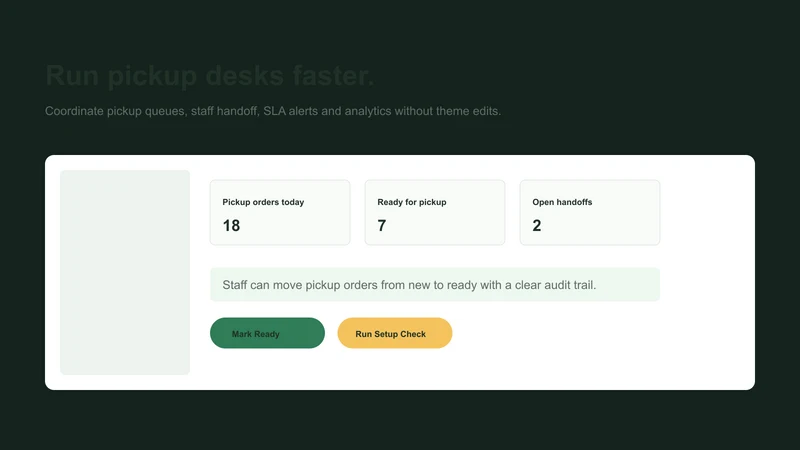Click the subtitle about coordinating pickup queues
The image size is (800, 450).
click(x=273, y=111)
